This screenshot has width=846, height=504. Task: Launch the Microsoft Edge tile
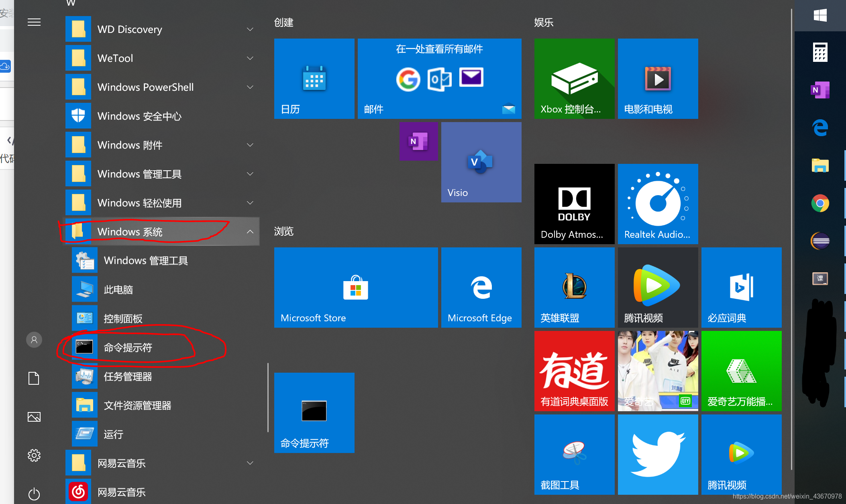[481, 288]
